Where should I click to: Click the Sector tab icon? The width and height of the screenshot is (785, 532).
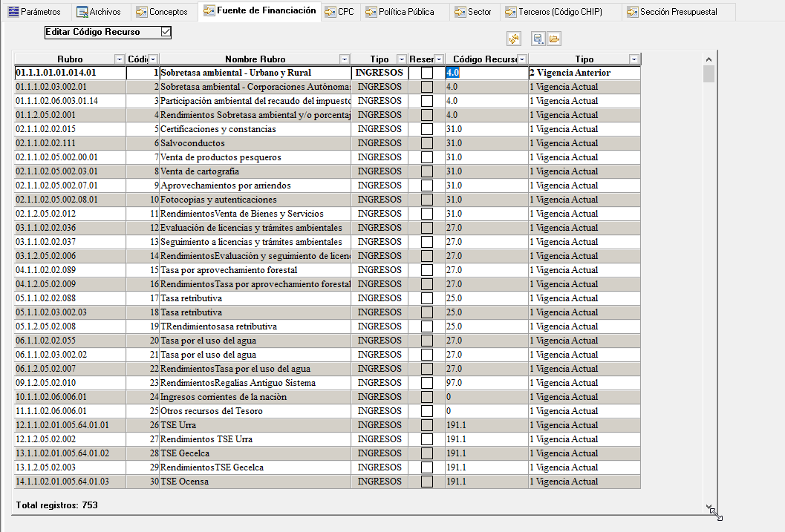460,12
